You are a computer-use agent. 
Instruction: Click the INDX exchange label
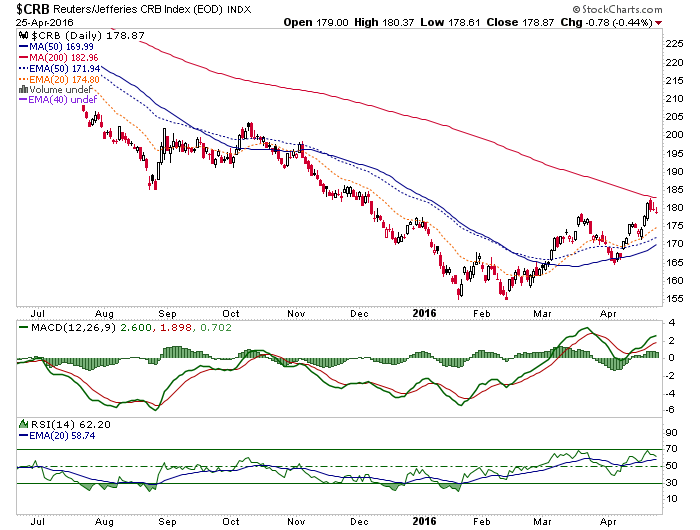click(x=239, y=9)
